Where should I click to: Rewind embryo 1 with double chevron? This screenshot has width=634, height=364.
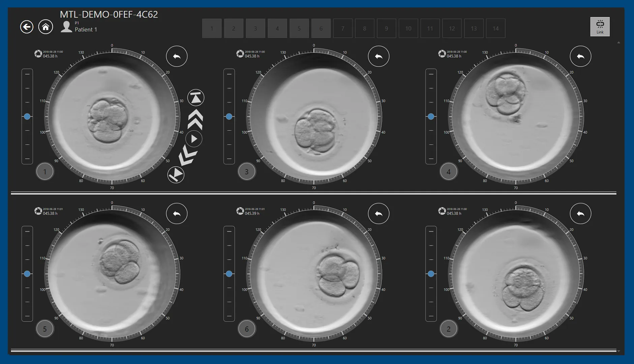(187, 156)
